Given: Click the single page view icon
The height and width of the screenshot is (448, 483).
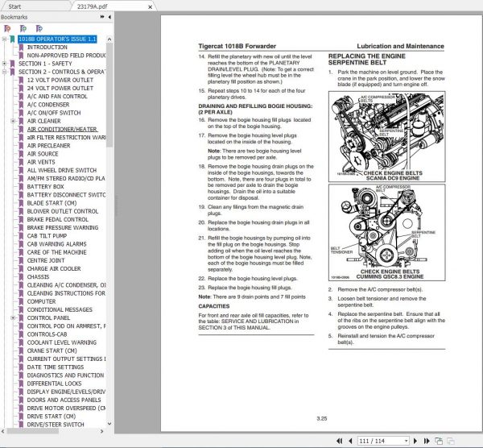Looking at the screenshot, I should coord(439,441).
